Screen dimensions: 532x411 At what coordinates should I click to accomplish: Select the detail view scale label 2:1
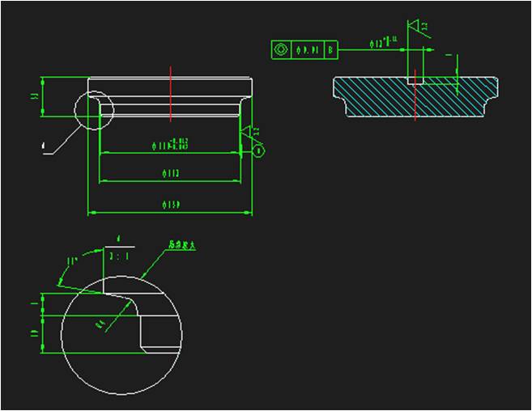pos(117,255)
